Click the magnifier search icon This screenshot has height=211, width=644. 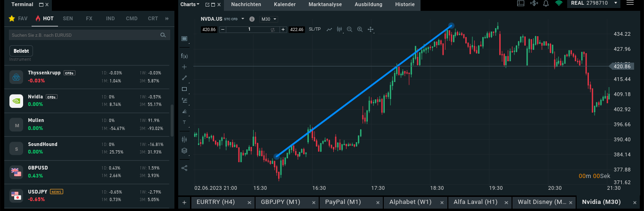click(x=163, y=35)
